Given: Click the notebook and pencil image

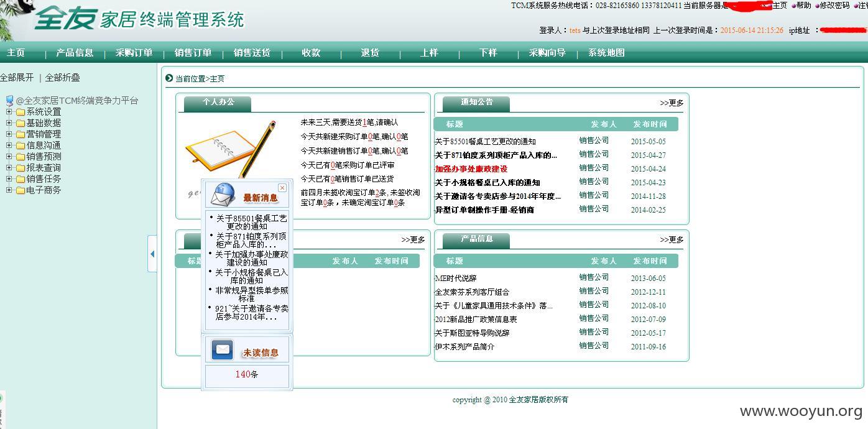Looking at the screenshot, I should [230, 151].
